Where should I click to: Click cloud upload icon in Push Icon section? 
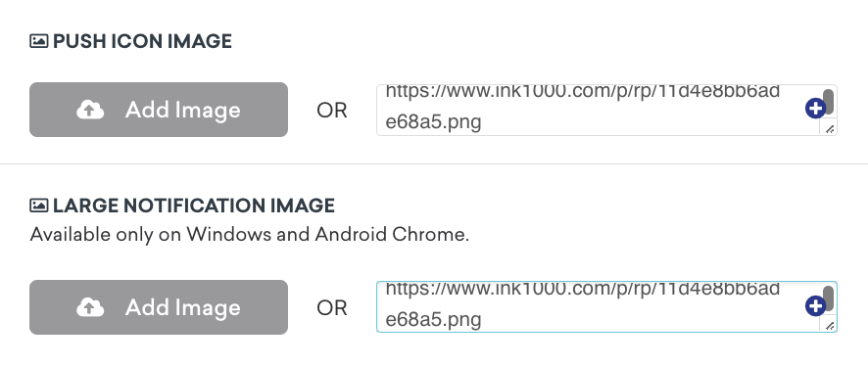click(90, 110)
